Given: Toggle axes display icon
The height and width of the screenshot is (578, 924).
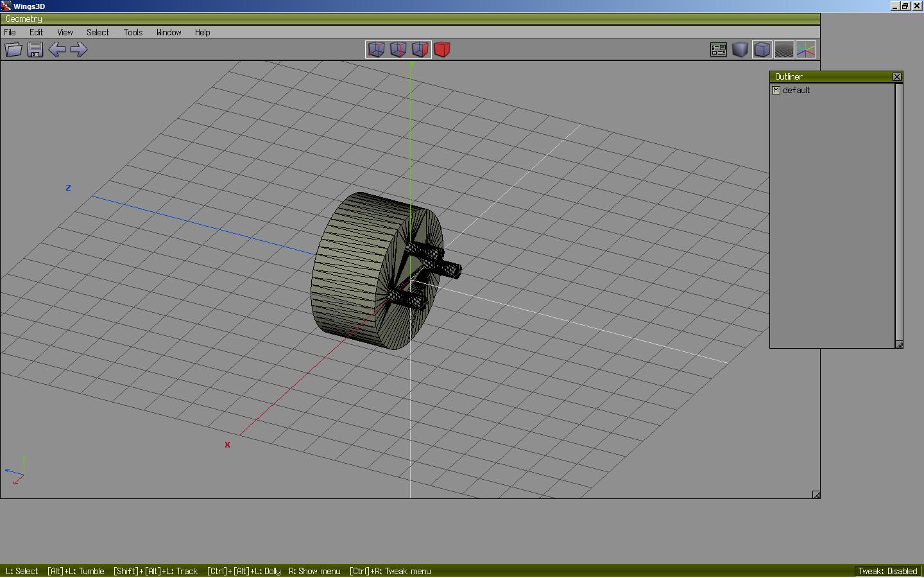Looking at the screenshot, I should [x=806, y=49].
